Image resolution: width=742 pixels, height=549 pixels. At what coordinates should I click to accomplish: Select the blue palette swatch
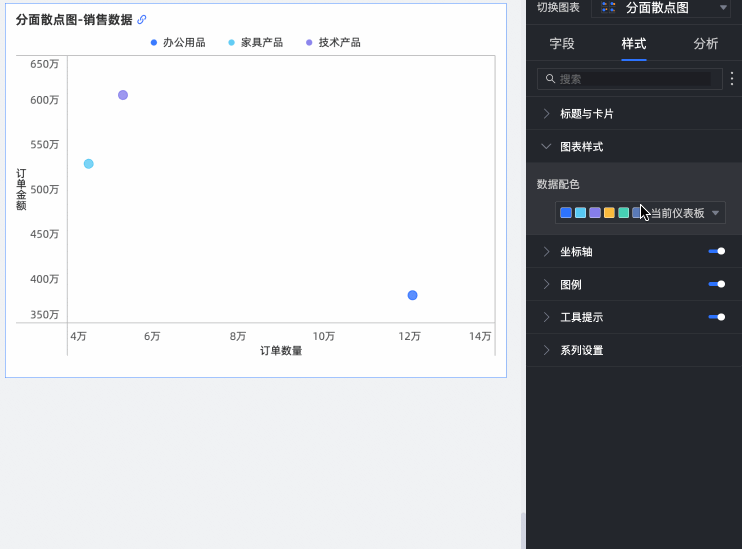(x=566, y=213)
